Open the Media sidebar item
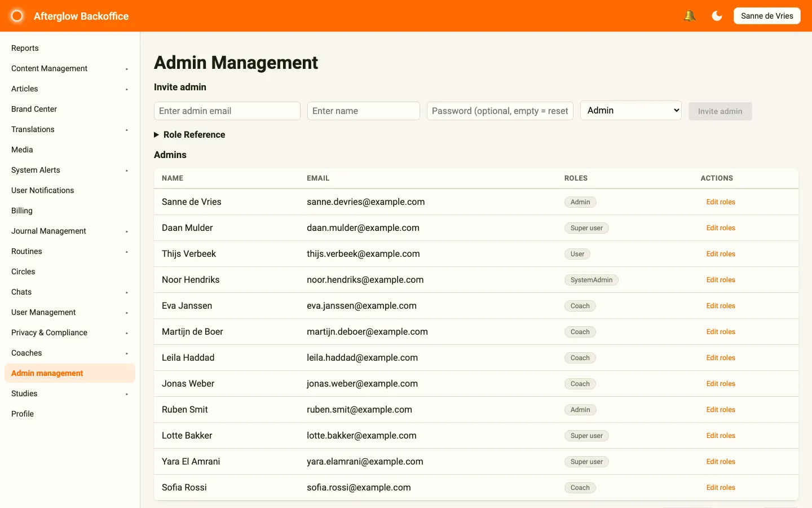 [70, 150]
